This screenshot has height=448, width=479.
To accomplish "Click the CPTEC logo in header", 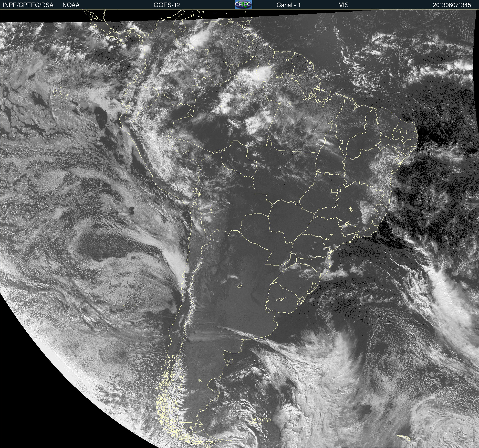I will (x=243, y=5).
